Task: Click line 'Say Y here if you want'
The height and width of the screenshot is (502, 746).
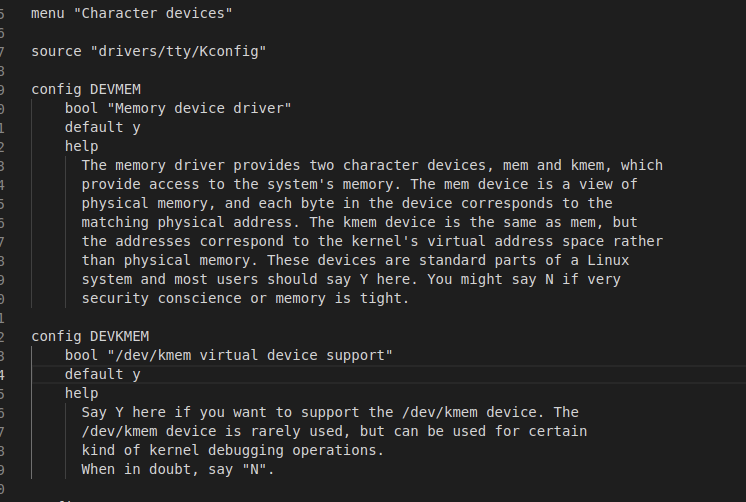Action: coord(330,413)
